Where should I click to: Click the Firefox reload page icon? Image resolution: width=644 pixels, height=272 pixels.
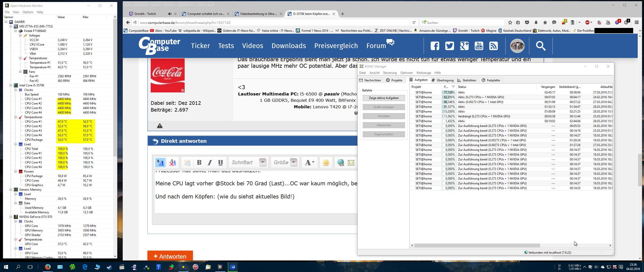click(414, 23)
